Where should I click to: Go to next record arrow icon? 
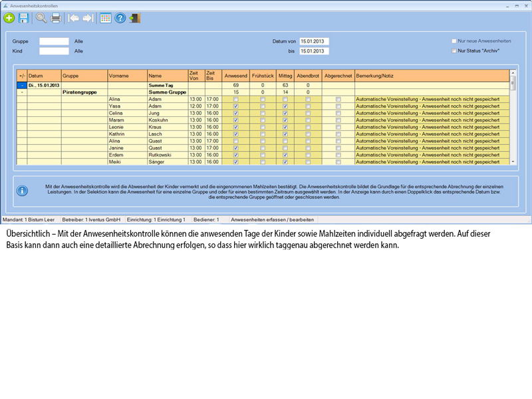(87, 18)
